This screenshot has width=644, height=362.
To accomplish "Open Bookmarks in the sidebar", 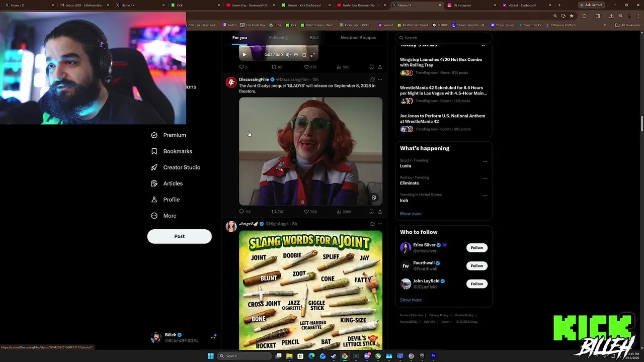I will (172, 151).
